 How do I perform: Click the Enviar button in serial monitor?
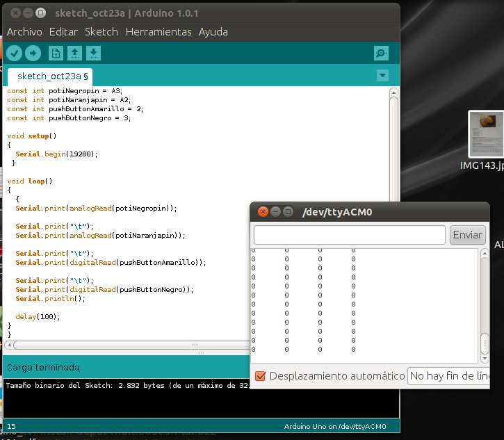click(467, 235)
